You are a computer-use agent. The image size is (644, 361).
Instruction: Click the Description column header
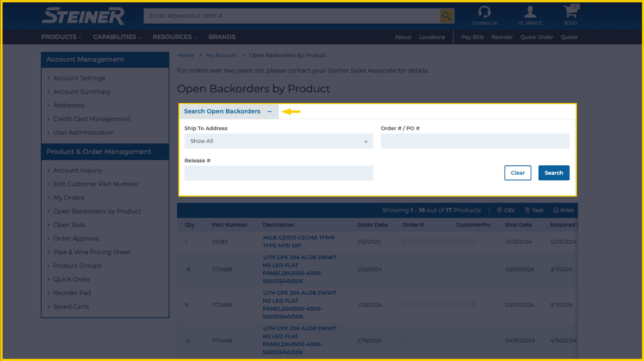coord(278,225)
